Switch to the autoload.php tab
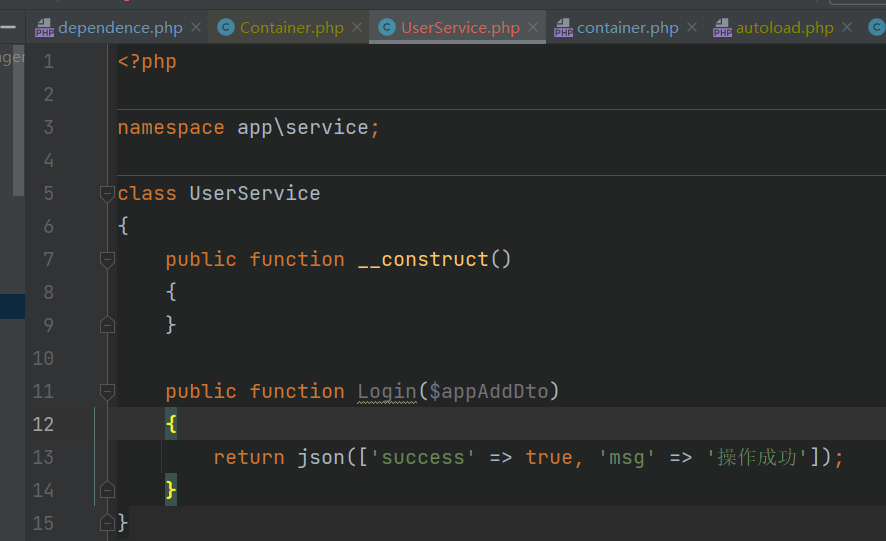 (784, 27)
